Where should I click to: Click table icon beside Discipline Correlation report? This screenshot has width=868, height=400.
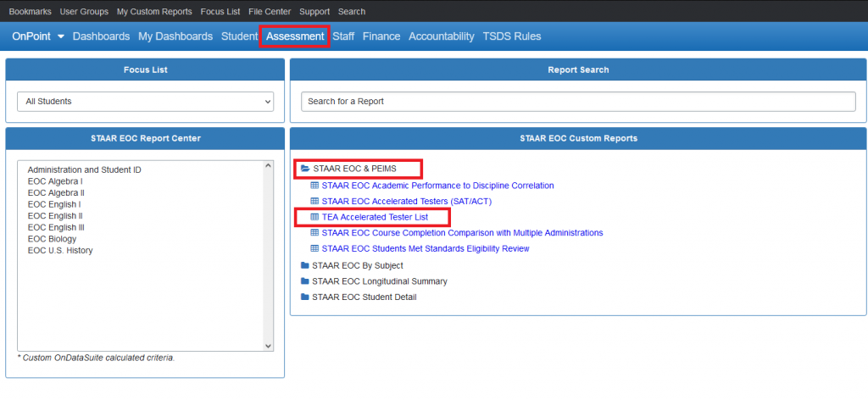click(x=314, y=186)
